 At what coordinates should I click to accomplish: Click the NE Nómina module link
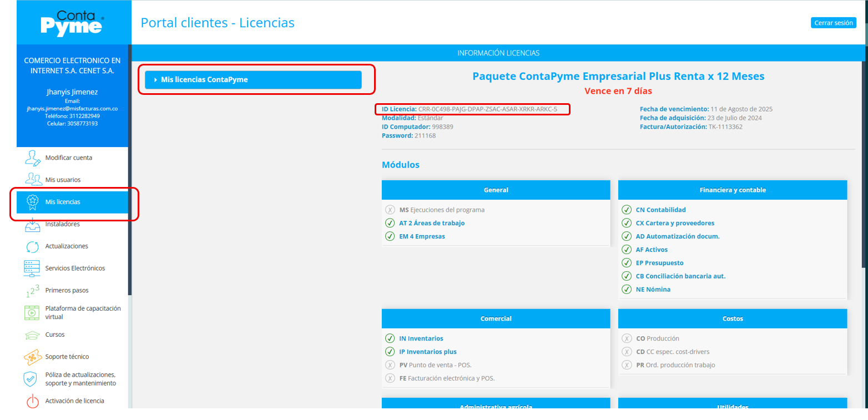pos(653,289)
